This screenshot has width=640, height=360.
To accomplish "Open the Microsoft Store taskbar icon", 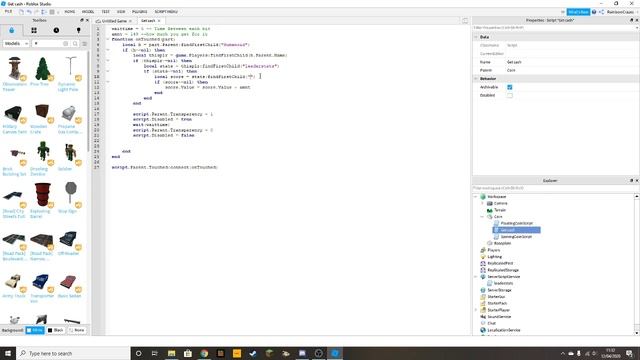I will (188, 353).
